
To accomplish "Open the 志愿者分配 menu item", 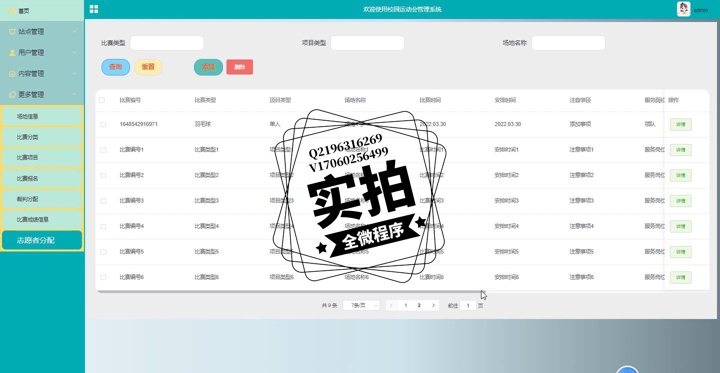I will [x=42, y=240].
